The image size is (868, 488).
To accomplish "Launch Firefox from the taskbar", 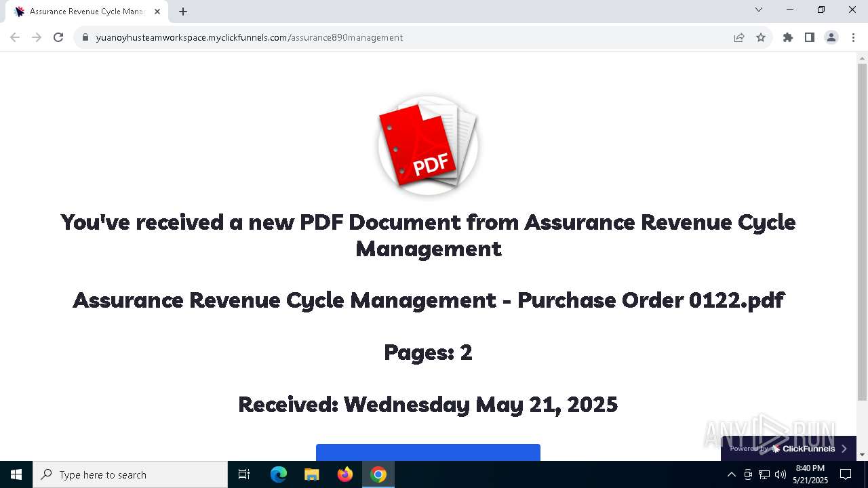I will pos(345,474).
